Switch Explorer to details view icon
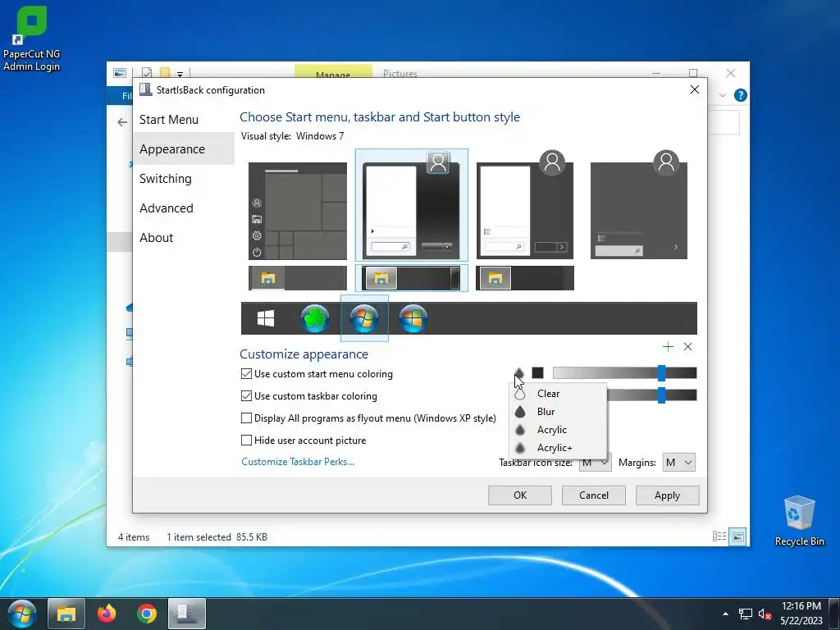 (x=719, y=536)
